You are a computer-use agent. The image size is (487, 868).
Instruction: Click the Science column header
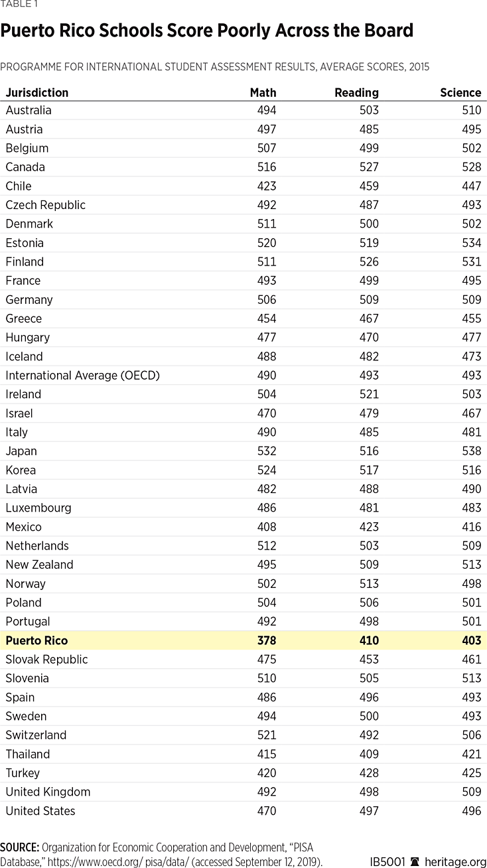pyautogui.click(x=460, y=92)
